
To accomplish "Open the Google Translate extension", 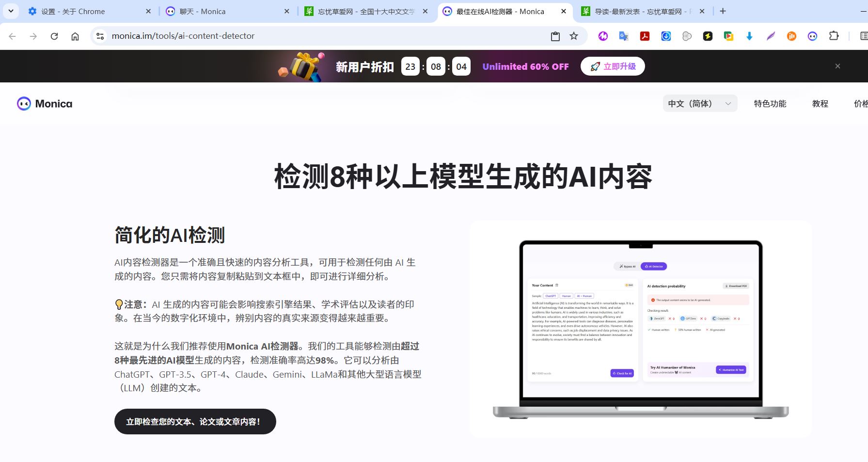I will 624,36.
